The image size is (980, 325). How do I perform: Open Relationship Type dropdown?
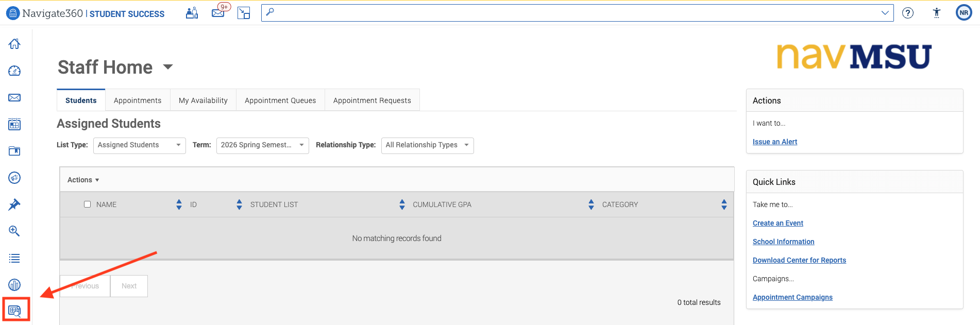click(x=428, y=145)
